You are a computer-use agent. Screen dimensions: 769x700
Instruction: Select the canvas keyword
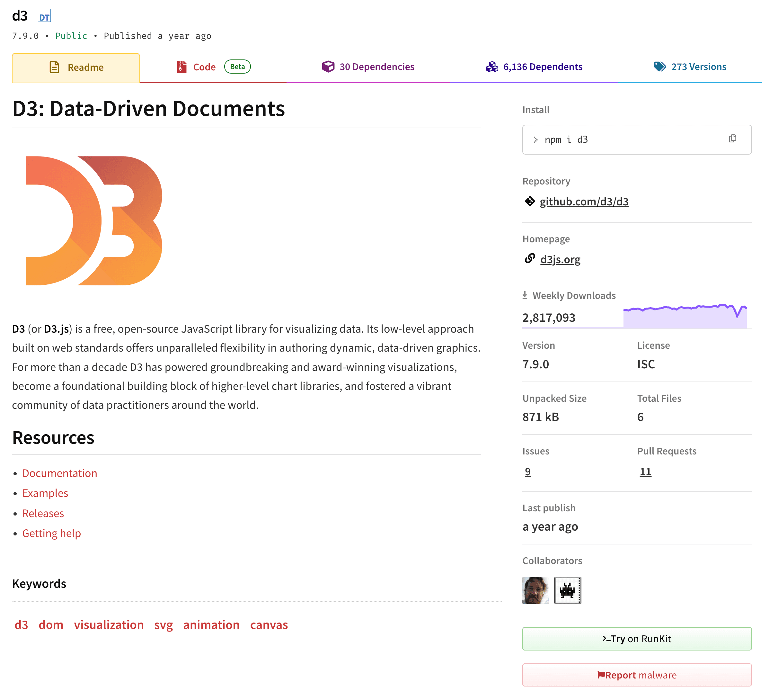269,625
